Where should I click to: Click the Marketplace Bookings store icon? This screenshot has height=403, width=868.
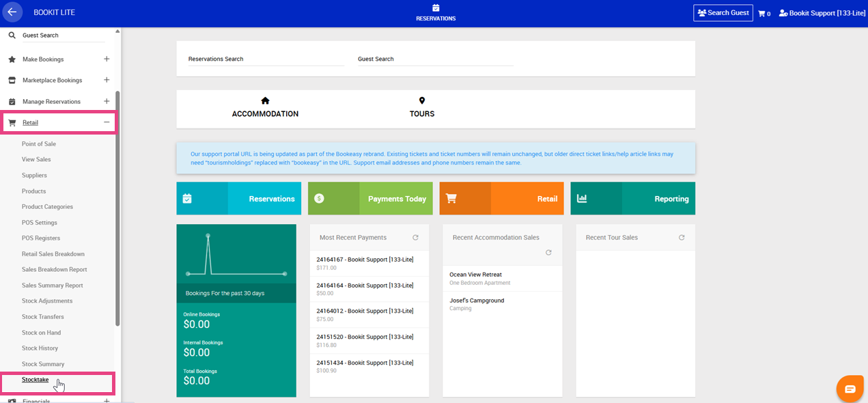pos(12,80)
